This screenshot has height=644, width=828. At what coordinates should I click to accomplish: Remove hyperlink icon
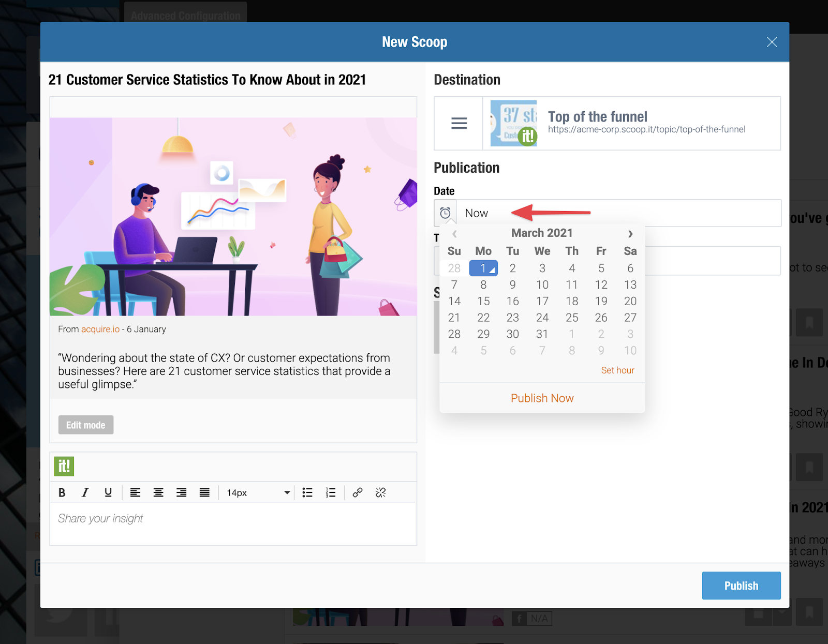click(x=381, y=492)
